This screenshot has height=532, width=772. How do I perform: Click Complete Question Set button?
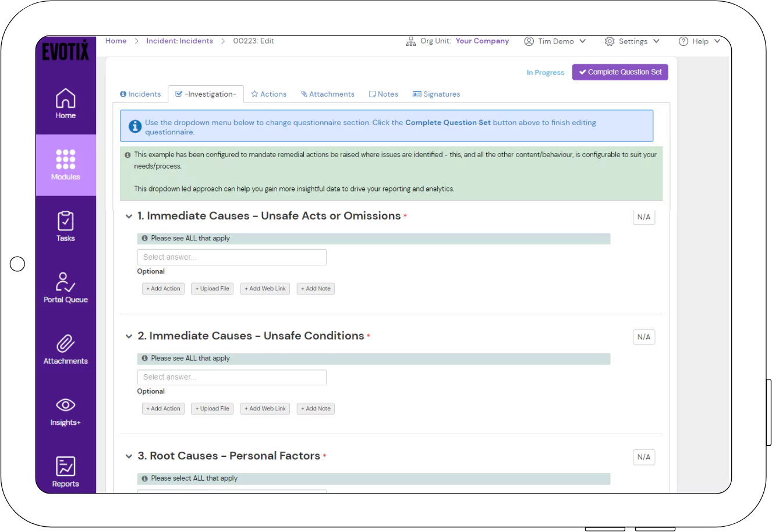620,72
